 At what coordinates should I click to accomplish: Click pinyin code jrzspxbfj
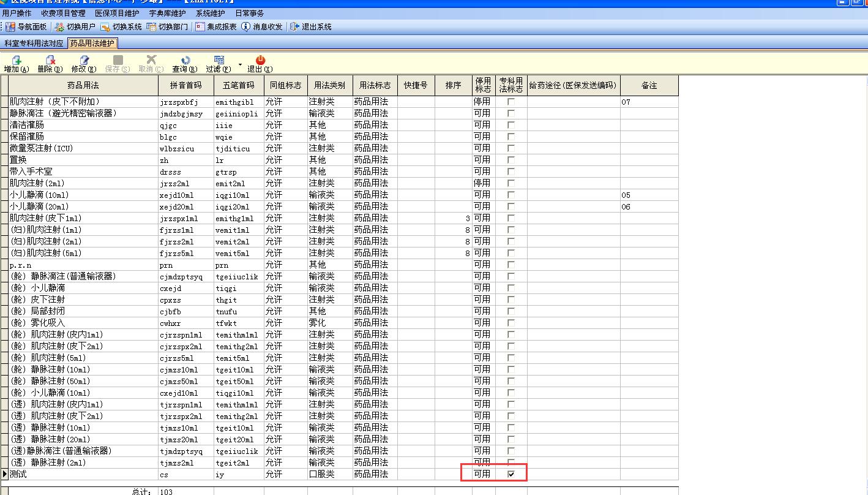click(x=179, y=102)
